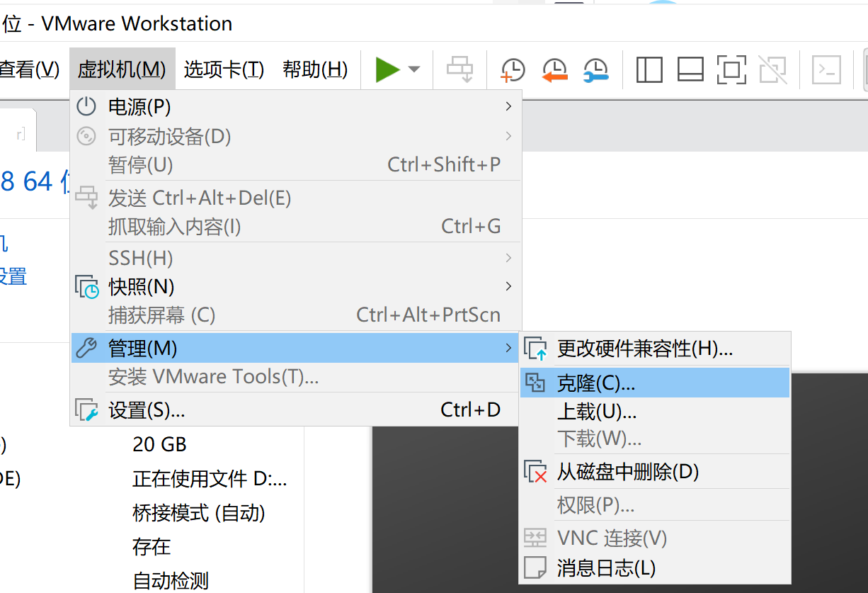Revert to snapshot using orange arrow clock icon
This screenshot has width=868, height=593.
pos(554,69)
